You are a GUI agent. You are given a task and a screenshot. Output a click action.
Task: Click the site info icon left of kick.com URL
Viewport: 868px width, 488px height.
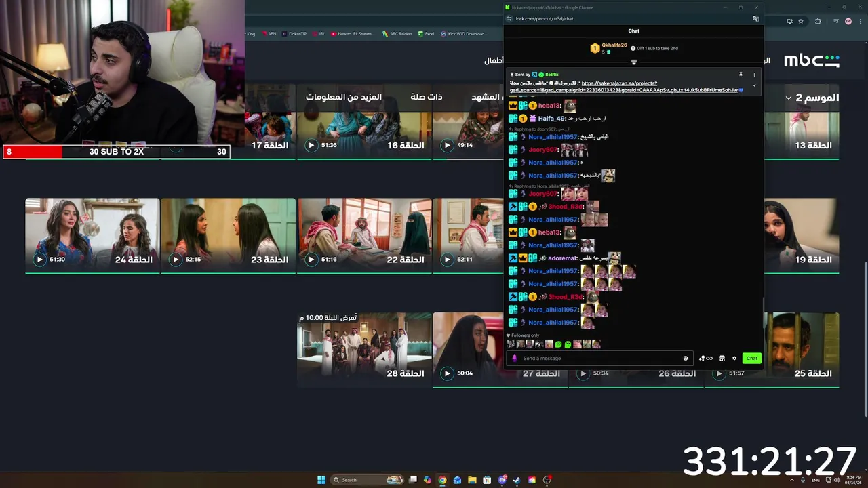coord(510,18)
